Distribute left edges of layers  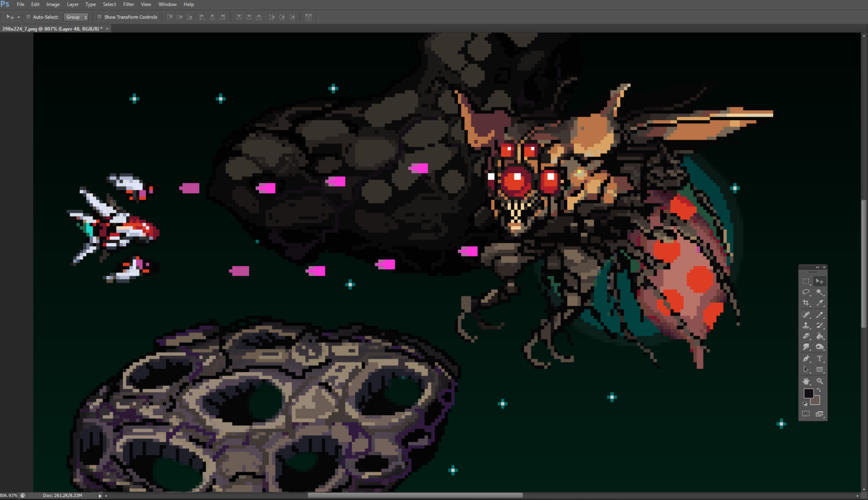(272, 17)
